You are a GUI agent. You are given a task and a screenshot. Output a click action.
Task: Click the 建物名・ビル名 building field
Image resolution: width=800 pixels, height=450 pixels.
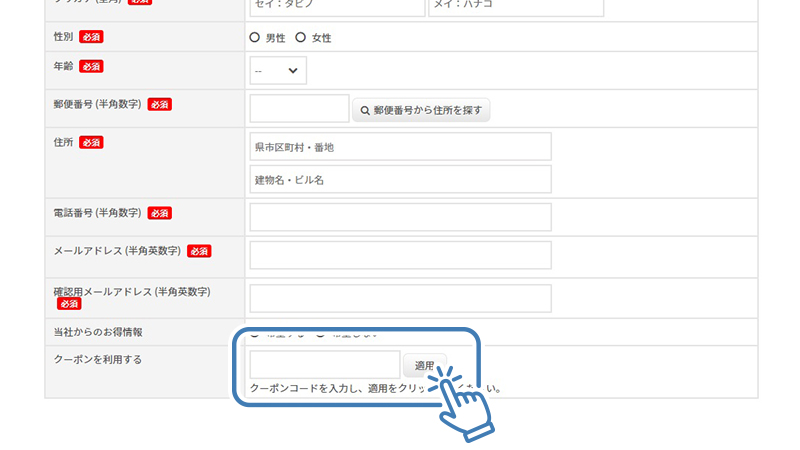(400, 180)
